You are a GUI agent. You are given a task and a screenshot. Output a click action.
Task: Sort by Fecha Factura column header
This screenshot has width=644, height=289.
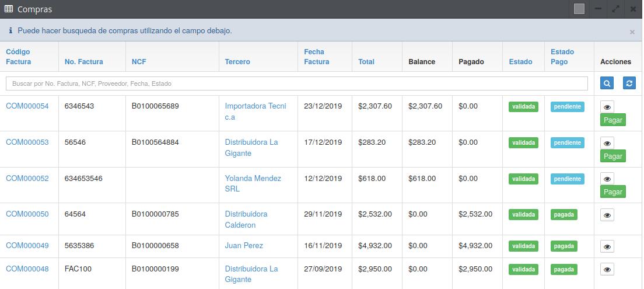pyautogui.click(x=316, y=57)
